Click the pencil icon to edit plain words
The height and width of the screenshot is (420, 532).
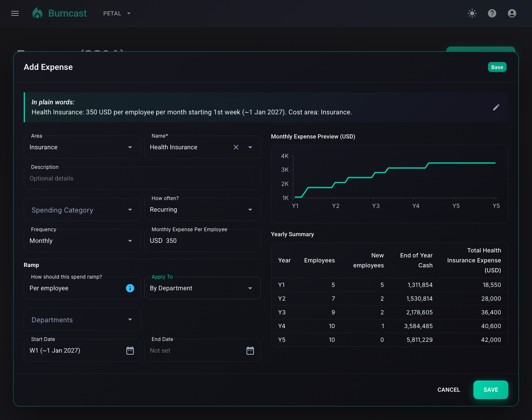coord(496,107)
